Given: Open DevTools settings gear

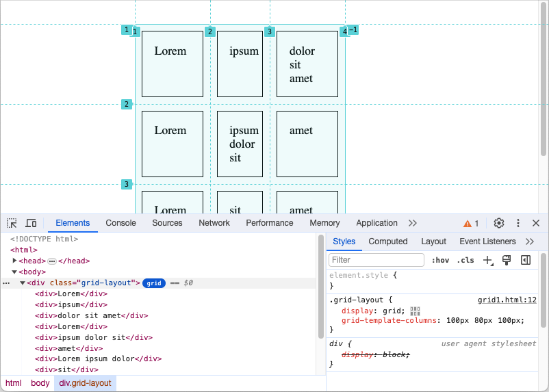Looking at the screenshot, I should click(x=499, y=223).
